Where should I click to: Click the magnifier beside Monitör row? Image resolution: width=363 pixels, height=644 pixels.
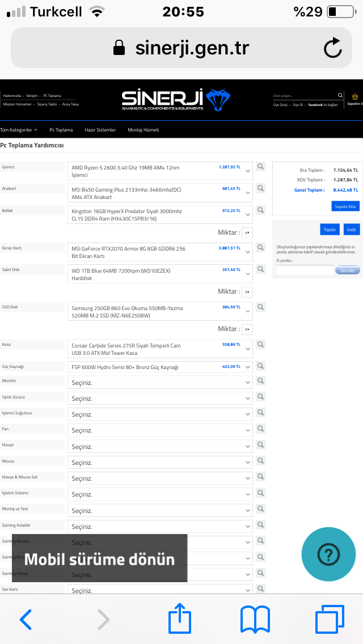pyautogui.click(x=261, y=381)
